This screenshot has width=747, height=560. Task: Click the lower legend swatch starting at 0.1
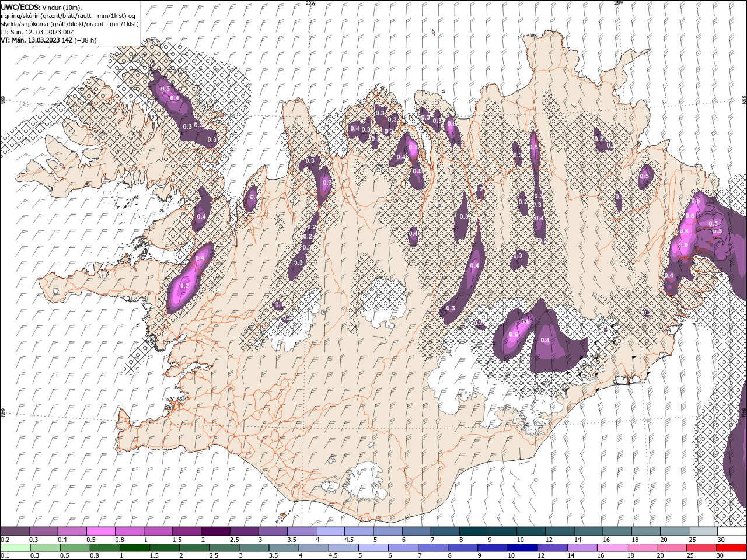coord(15,548)
